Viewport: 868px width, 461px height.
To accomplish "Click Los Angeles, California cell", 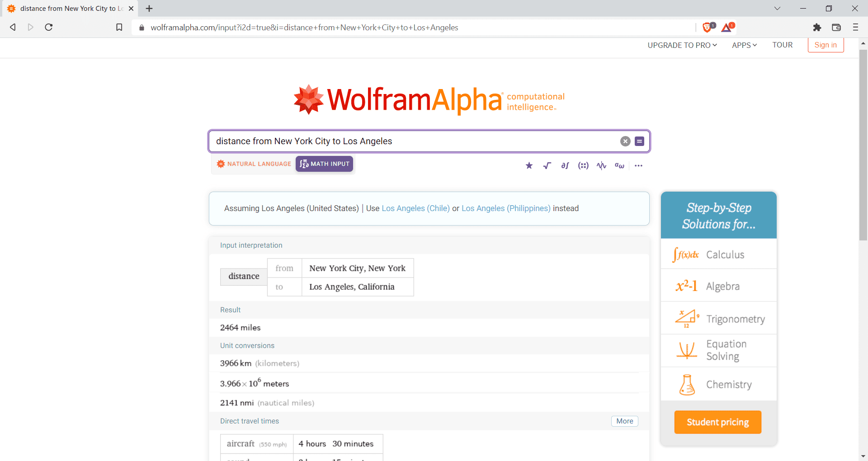I will tap(358, 287).
